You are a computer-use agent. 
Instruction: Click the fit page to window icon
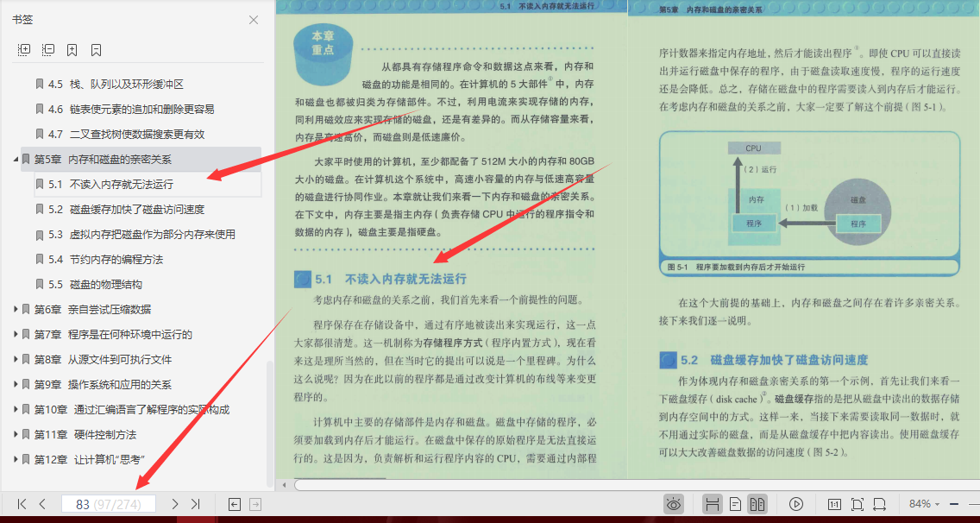tap(858, 503)
